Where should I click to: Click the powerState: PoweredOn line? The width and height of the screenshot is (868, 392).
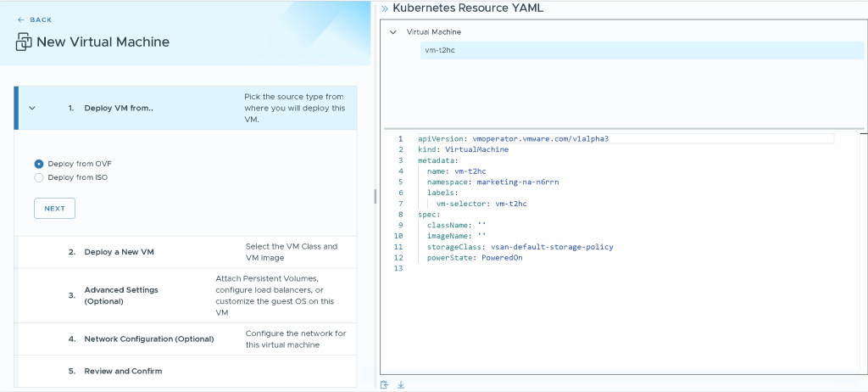point(474,258)
